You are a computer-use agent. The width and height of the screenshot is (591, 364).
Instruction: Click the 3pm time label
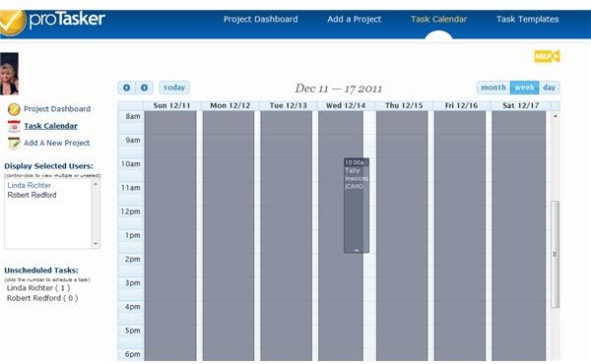(x=133, y=282)
